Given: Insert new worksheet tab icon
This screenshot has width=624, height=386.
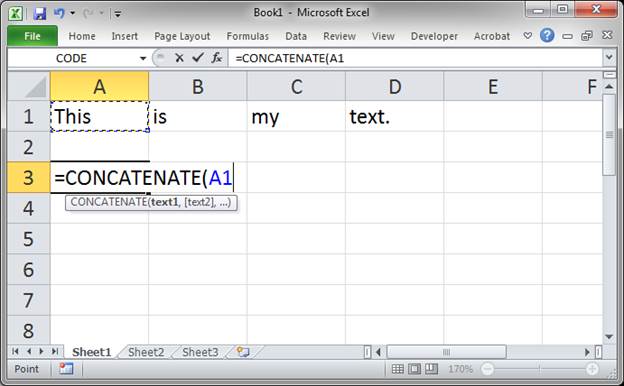Looking at the screenshot, I should (x=243, y=352).
